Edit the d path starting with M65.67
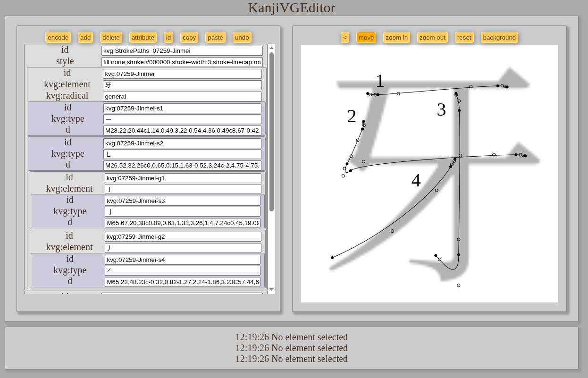Image resolution: width=588 pixels, height=378 pixels. tap(183, 223)
